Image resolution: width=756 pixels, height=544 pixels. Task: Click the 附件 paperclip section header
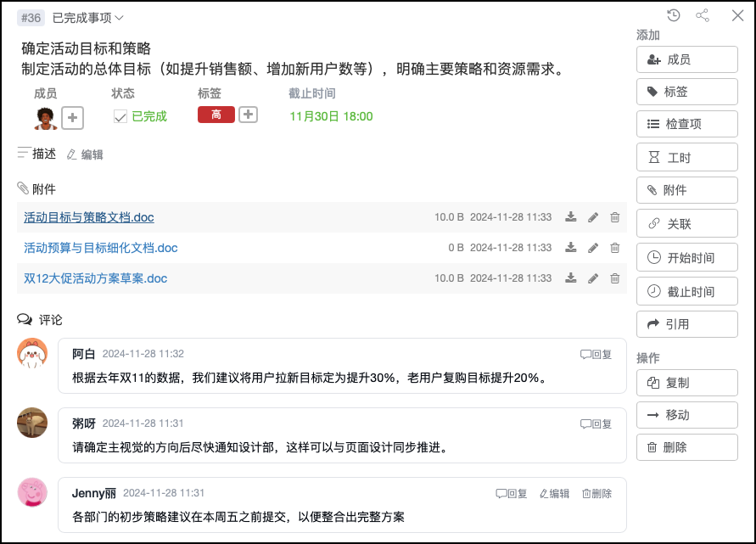(36, 188)
